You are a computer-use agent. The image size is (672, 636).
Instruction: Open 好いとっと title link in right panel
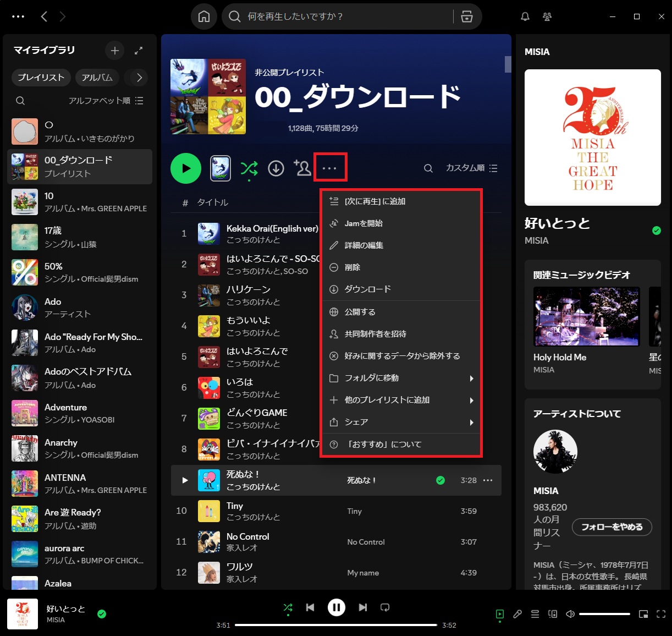click(557, 223)
